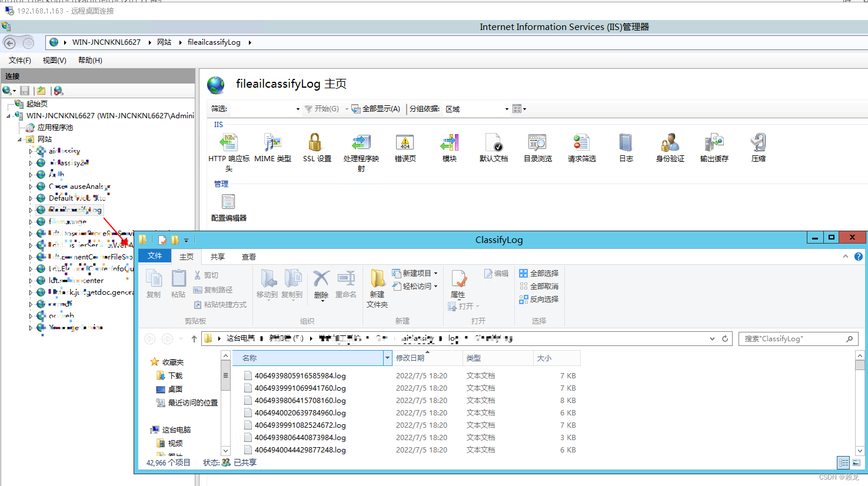Click 全部选择 in ribbon
Image resolution: width=868 pixels, height=486 pixels.
pyautogui.click(x=539, y=274)
